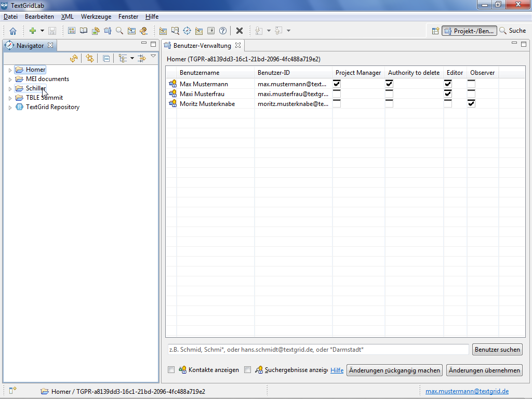The image size is (532, 399).
Task: Click the green plus new item icon
Action: pos(33,31)
